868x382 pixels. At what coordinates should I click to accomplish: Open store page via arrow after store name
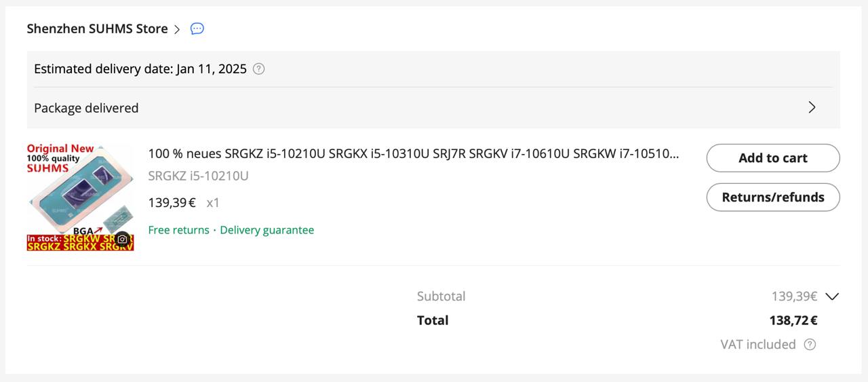(x=177, y=29)
